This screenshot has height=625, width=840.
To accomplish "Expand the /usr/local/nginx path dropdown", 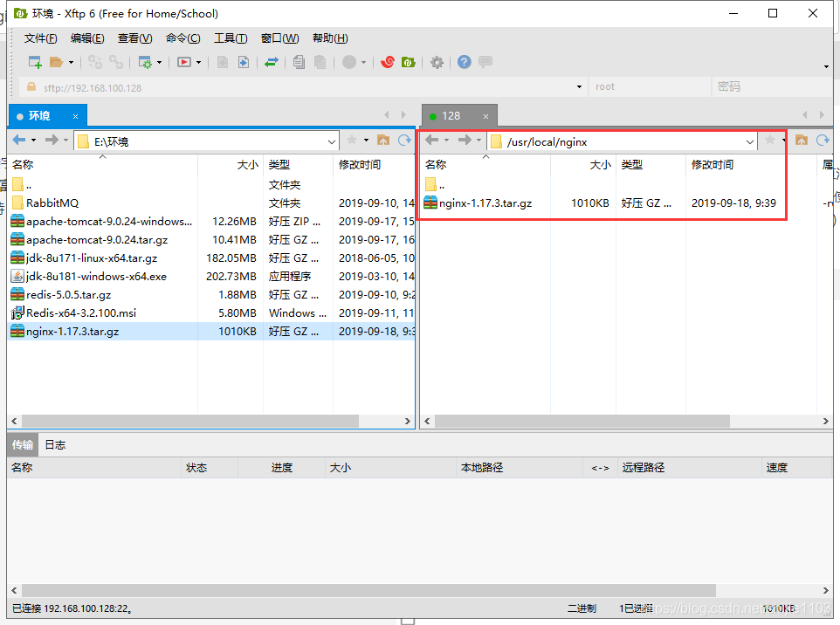I will tap(750, 142).
